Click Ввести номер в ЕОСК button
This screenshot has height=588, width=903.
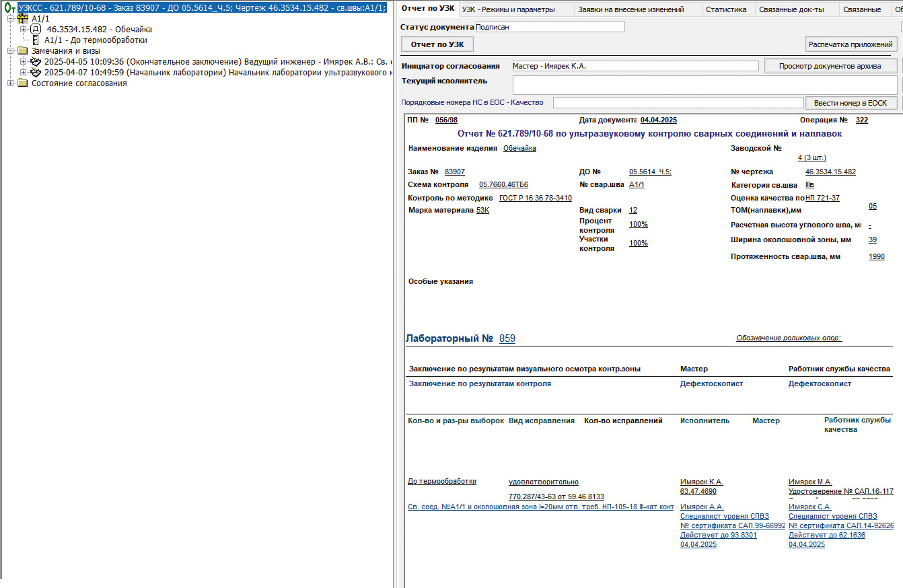point(851,103)
